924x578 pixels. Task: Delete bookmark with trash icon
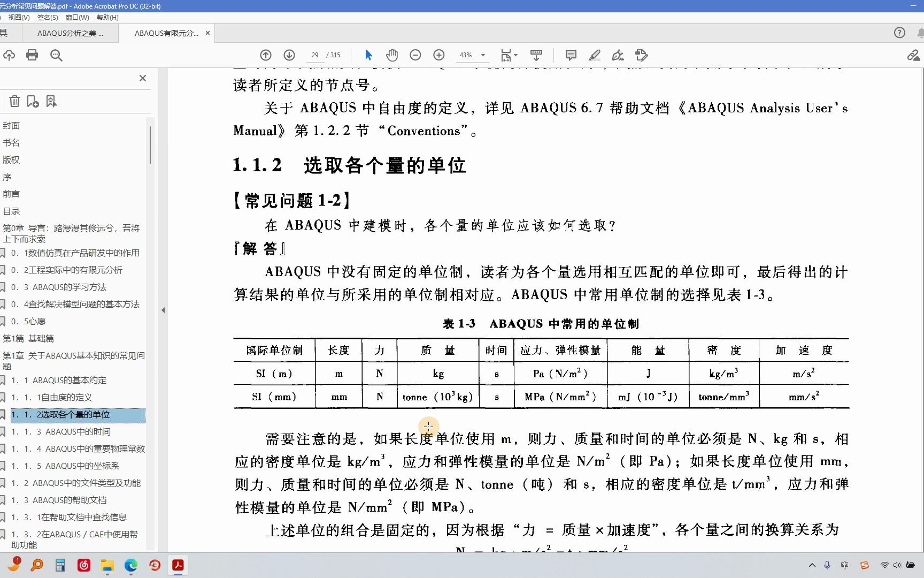coord(15,101)
